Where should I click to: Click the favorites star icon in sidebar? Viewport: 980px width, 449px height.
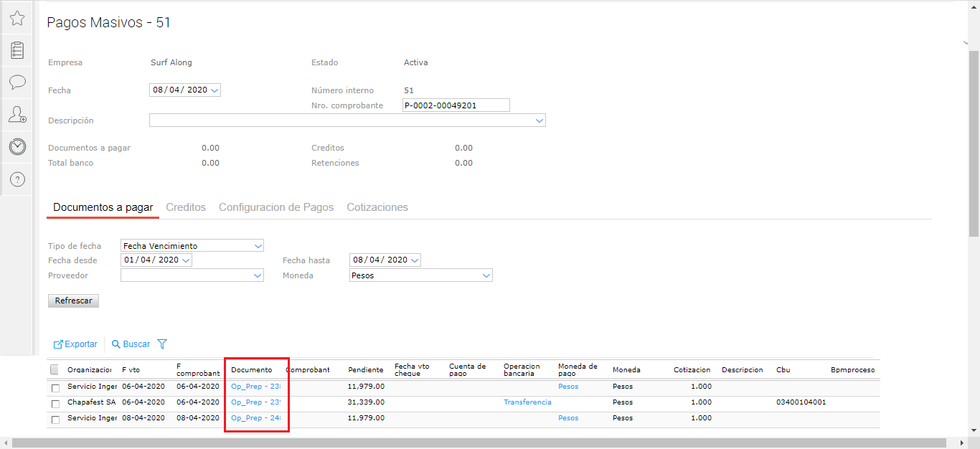point(17,18)
